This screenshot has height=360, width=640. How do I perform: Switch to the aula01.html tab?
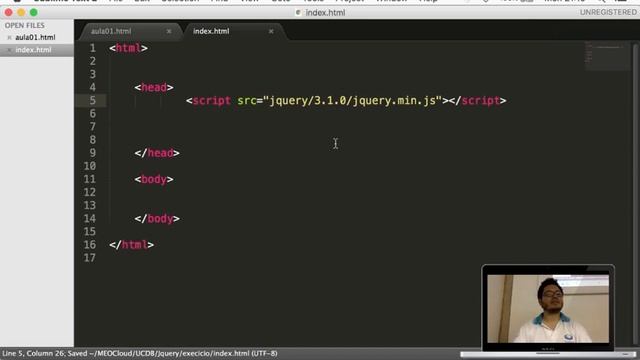pyautogui.click(x=111, y=31)
